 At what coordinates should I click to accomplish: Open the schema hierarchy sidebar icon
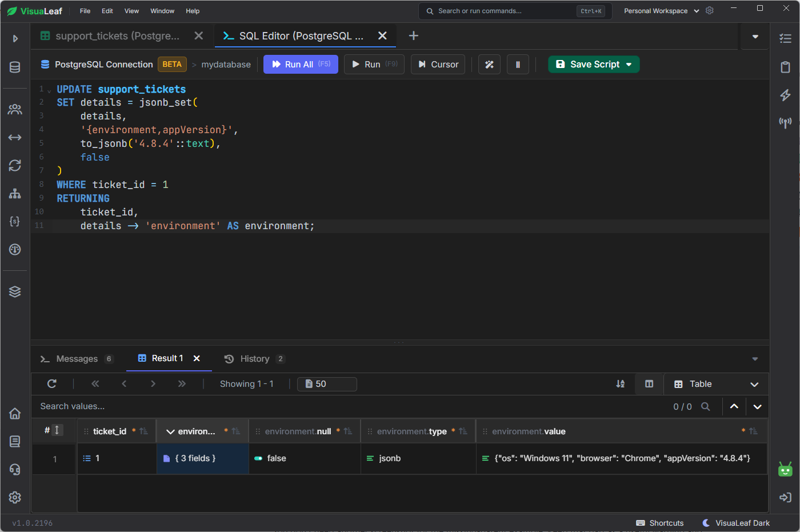click(x=15, y=193)
